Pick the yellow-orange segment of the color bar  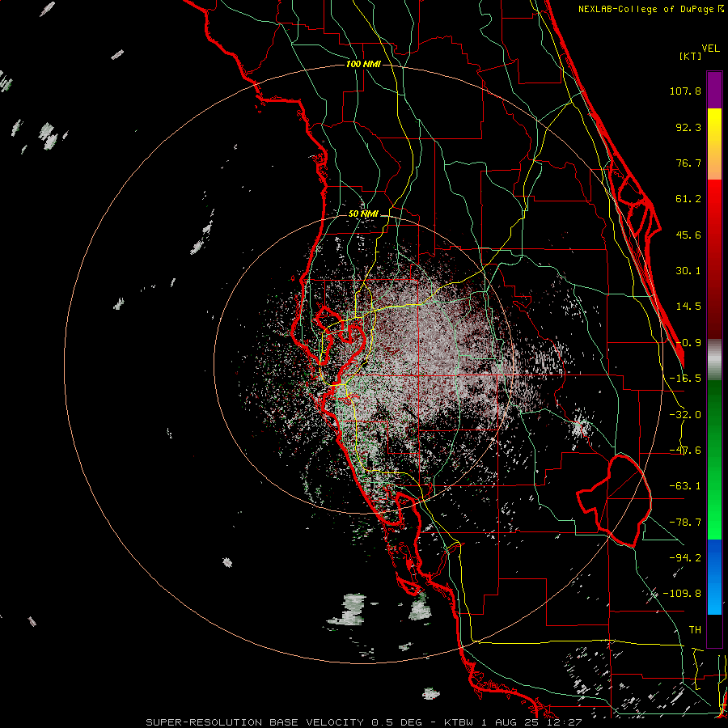(x=714, y=144)
